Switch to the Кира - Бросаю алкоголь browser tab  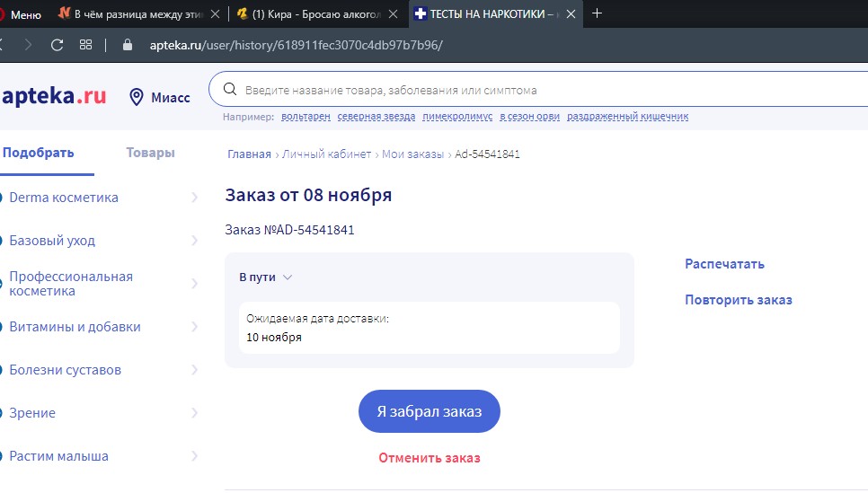tap(313, 13)
